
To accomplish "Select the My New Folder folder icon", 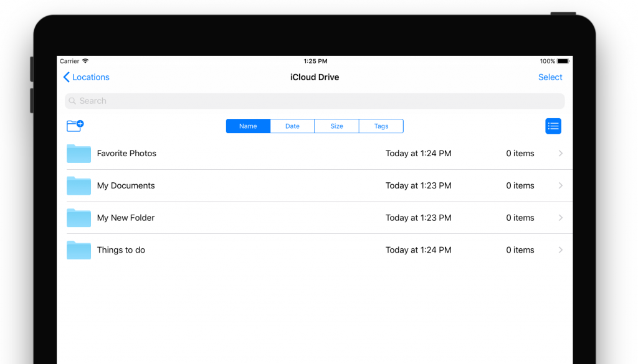I will pyautogui.click(x=78, y=218).
